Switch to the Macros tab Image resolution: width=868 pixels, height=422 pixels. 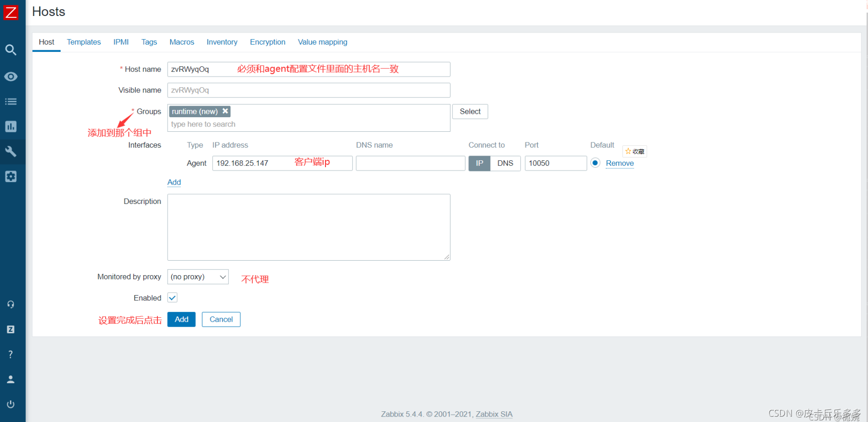point(182,42)
